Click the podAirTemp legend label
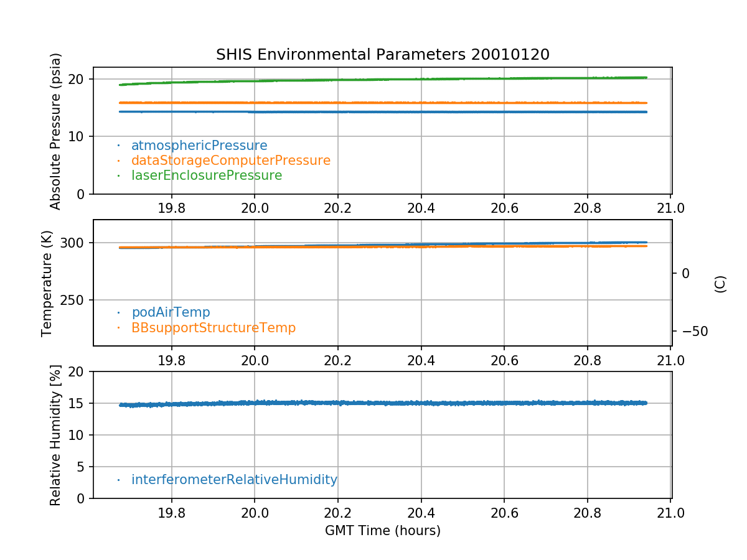 click(x=171, y=312)
